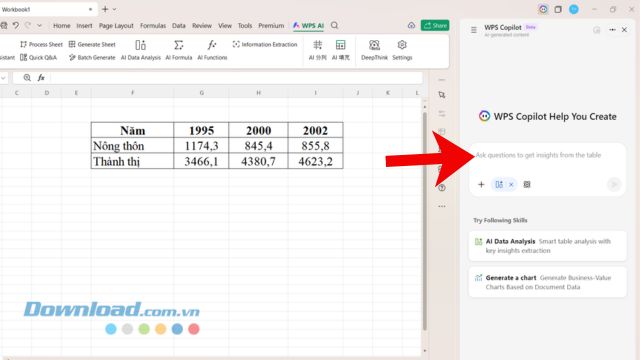Select the Generate a chart skill
This screenshot has width=640, height=360.
[x=547, y=282]
